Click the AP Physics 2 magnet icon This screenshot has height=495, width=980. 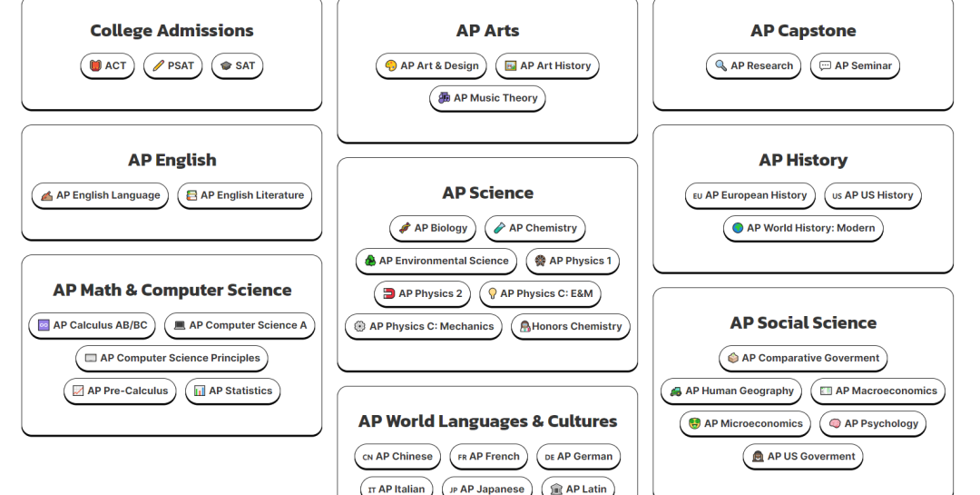(389, 293)
